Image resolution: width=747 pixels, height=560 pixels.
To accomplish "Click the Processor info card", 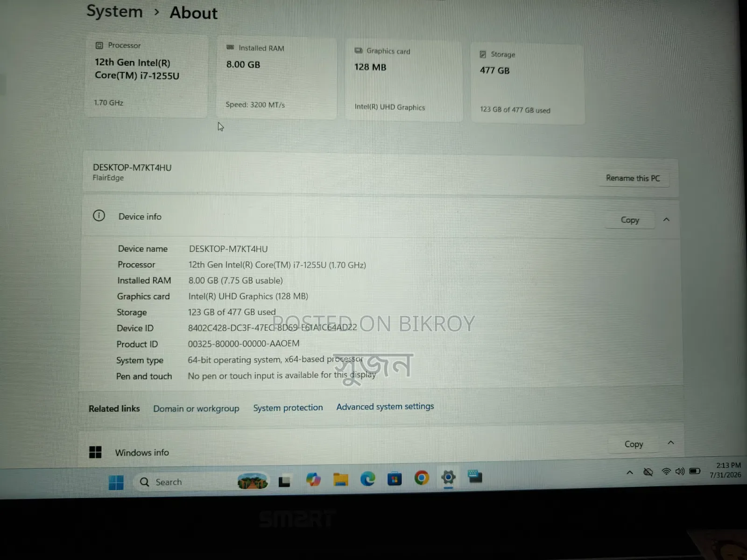I will (146, 77).
